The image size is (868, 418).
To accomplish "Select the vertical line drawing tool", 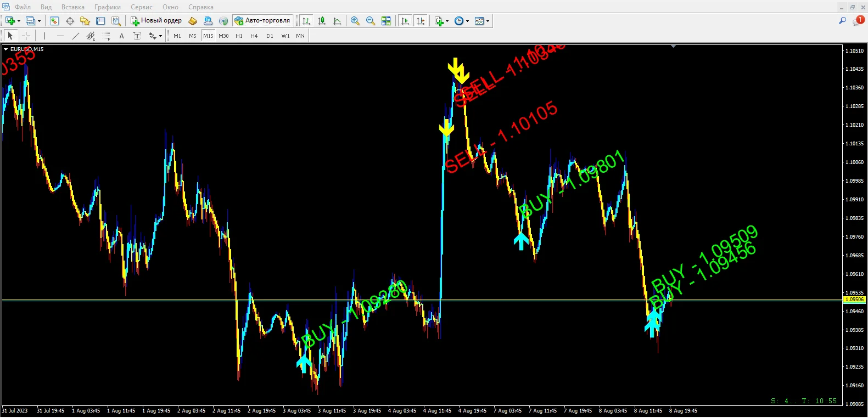I will tap(44, 36).
